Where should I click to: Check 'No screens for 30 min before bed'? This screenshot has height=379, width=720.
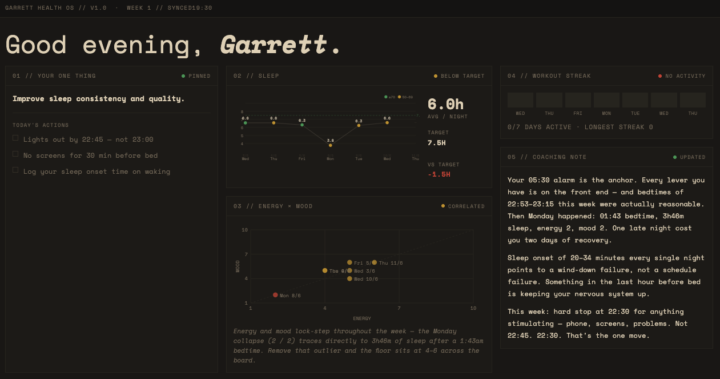(15, 154)
